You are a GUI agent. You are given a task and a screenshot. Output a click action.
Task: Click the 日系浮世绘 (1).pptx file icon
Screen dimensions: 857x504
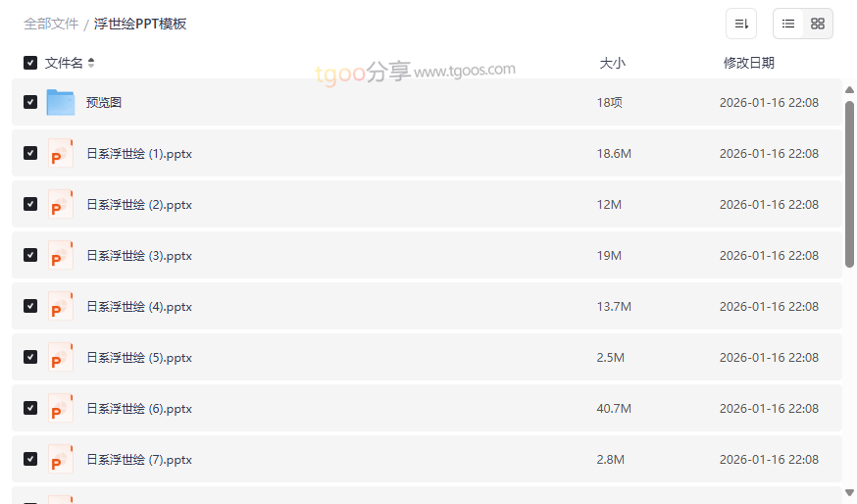coord(61,153)
